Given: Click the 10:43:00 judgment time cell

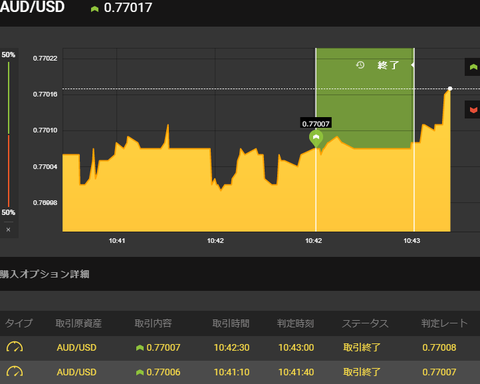Looking at the screenshot, I should (296, 348).
